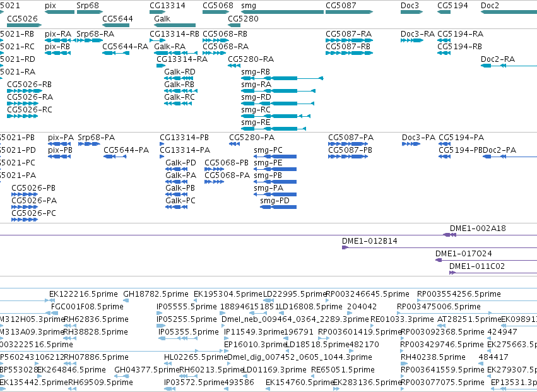Select the CG5087-RA transcript label
Image resolution: width=537 pixels, height=392 pixels.
pyautogui.click(x=348, y=34)
